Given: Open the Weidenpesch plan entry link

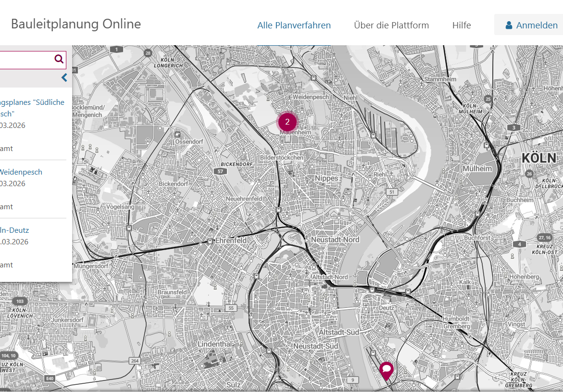Looking at the screenshot, I should coord(21,172).
